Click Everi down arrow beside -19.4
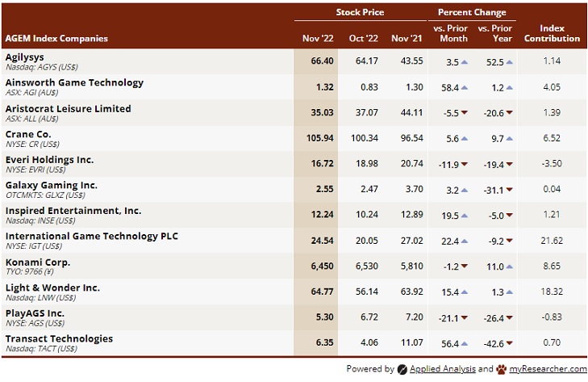The image size is (588, 382). click(509, 164)
